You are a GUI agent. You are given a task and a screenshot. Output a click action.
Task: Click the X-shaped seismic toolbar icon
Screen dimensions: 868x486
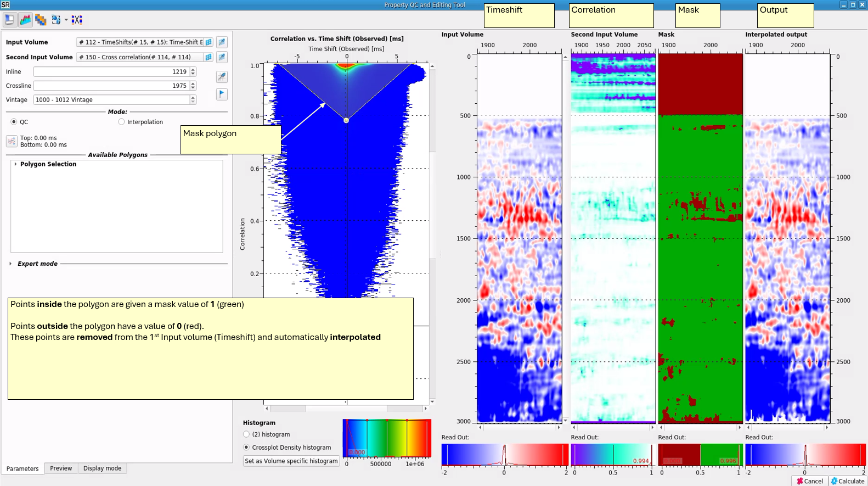[77, 20]
